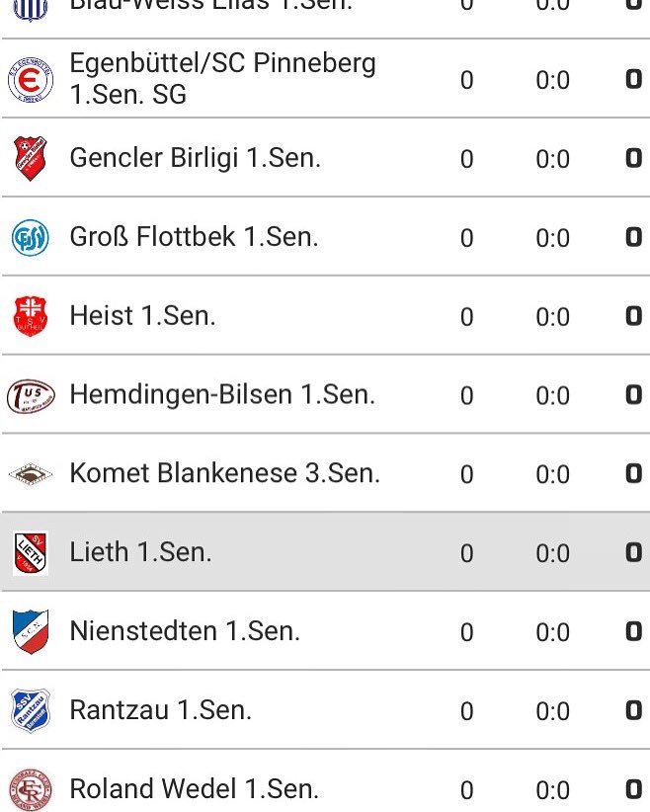Tap the Gencler Birligi red shield logo
This screenshot has width=650, height=812.
[x=31, y=158]
